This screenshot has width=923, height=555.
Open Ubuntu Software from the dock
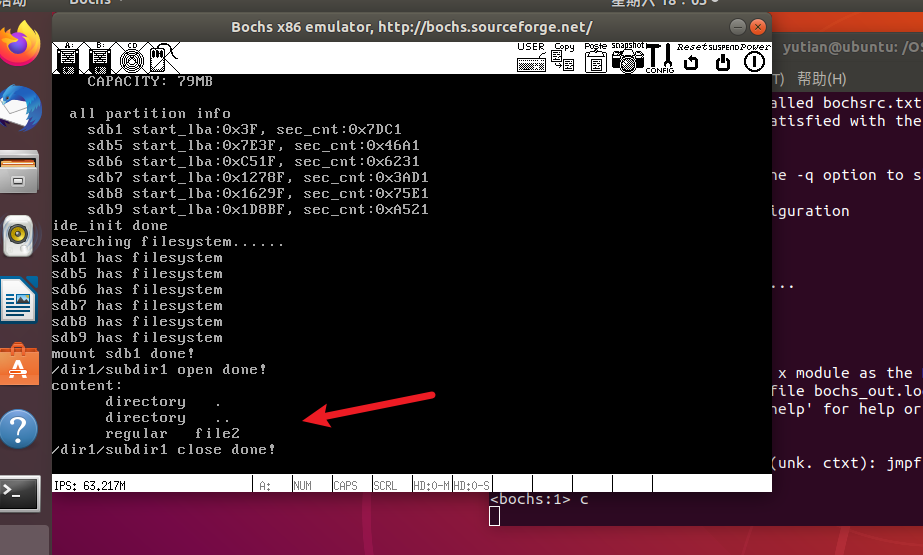pos(20,365)
